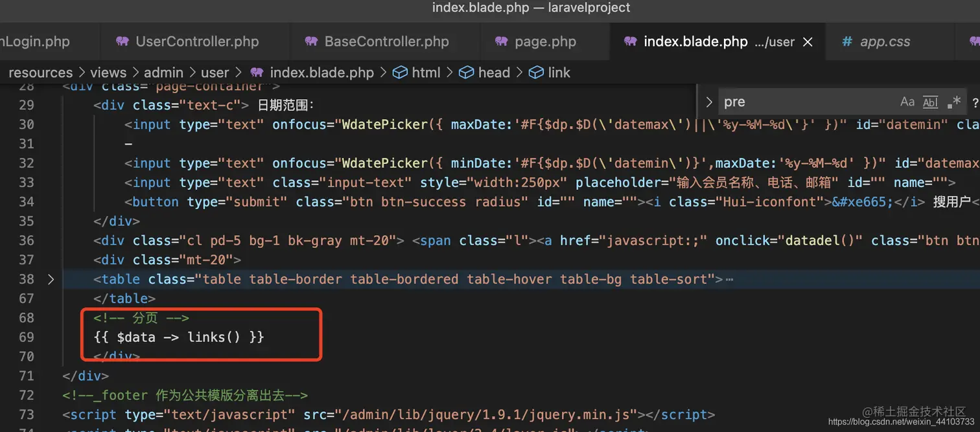The height and width of the screenshot is (432, 980).
Task: Click the "&#xe665;" entity on line 34
Action: (863, 202)
